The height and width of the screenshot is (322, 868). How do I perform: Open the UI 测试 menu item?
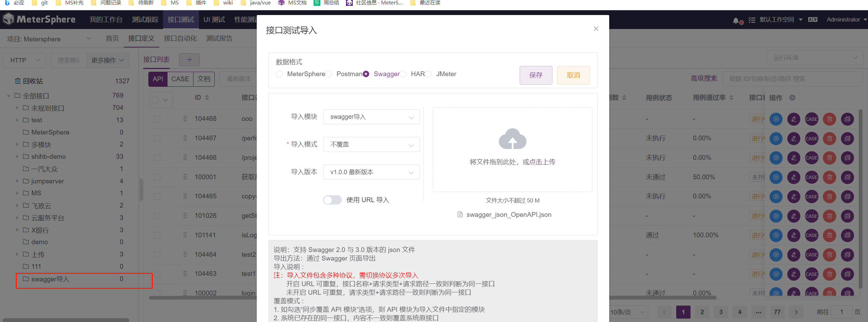214,19
